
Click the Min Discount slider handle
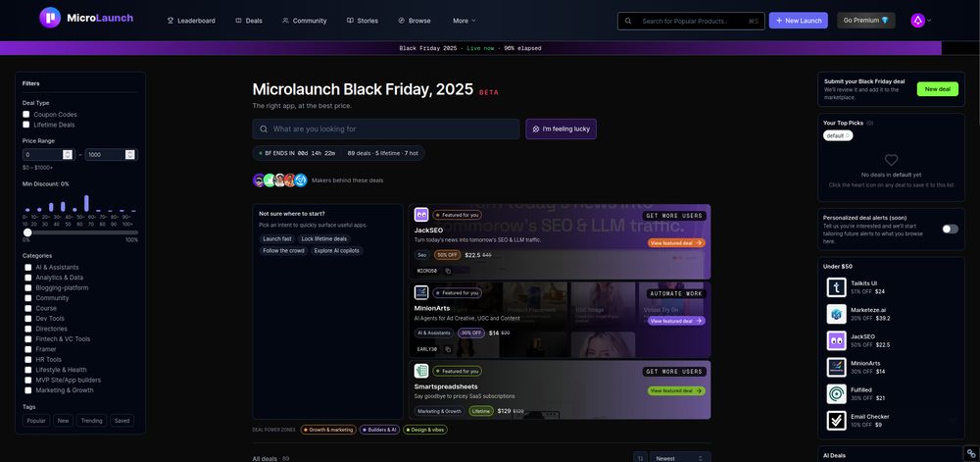point(27,232)
